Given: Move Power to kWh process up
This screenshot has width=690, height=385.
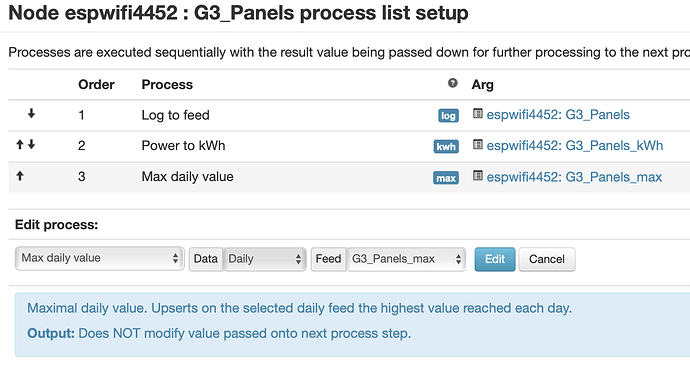Looking at the screenshot, I should [20, 144].
